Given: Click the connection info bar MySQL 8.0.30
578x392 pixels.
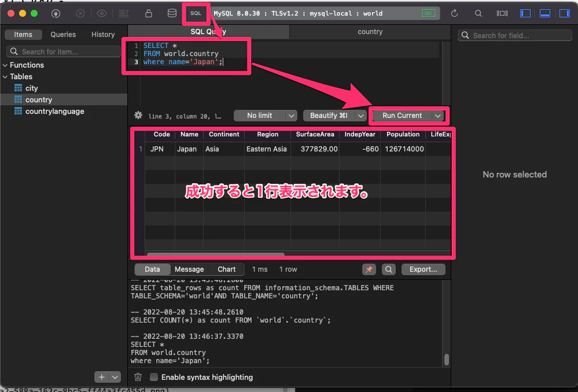Looking at the screenshot, I should (325, 13).
